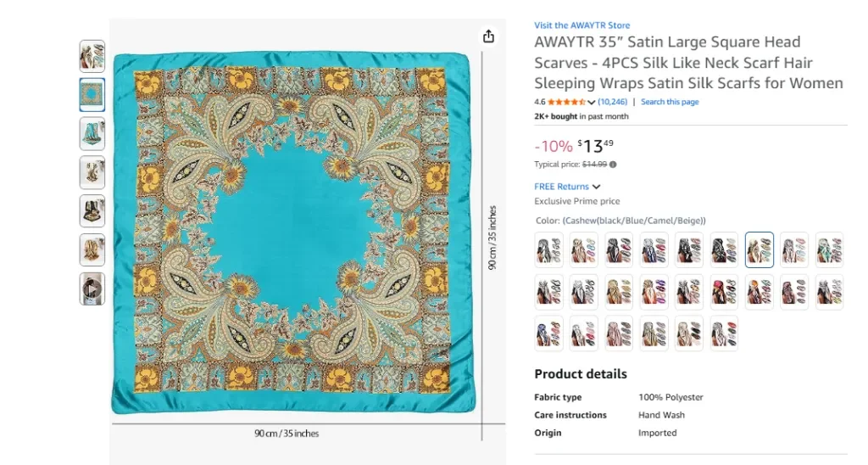
Task: View the fifth gallery thumbnail with black scarf
Action: coord(92,211)
